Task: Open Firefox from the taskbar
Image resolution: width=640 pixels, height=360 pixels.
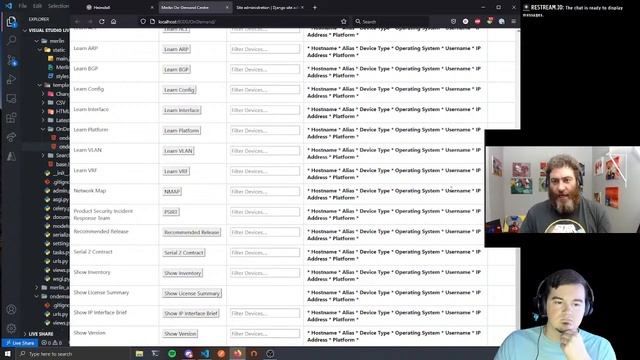Action: 237,353
